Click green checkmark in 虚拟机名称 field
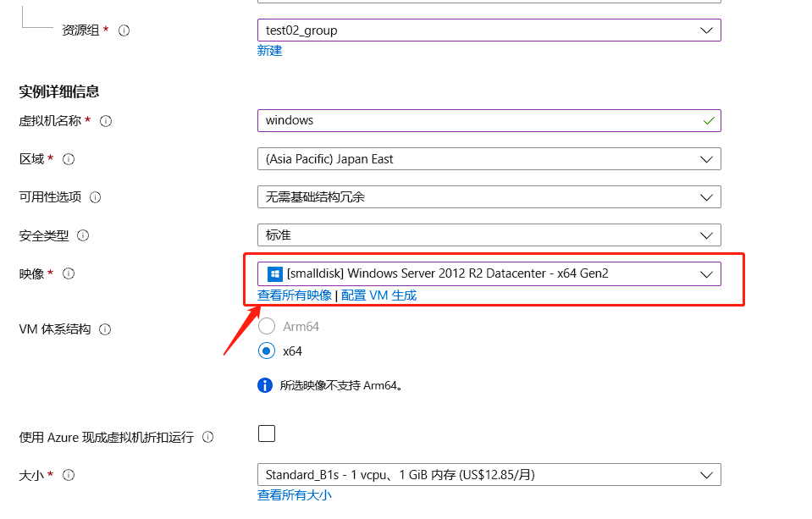This screenshot has height=519, width=812. 709,121
